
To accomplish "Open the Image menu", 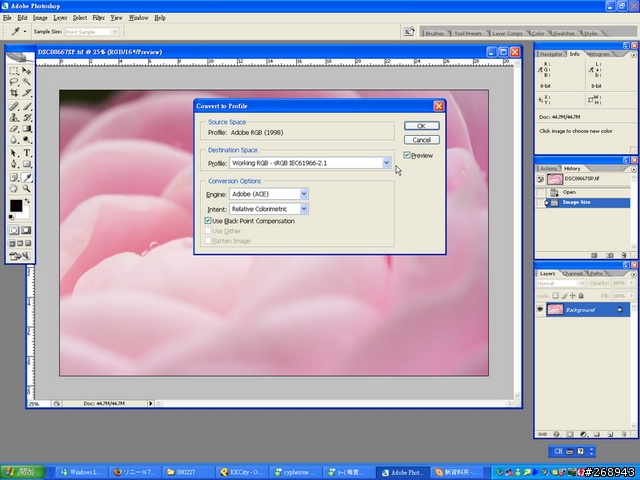I will tap(40, 18).
